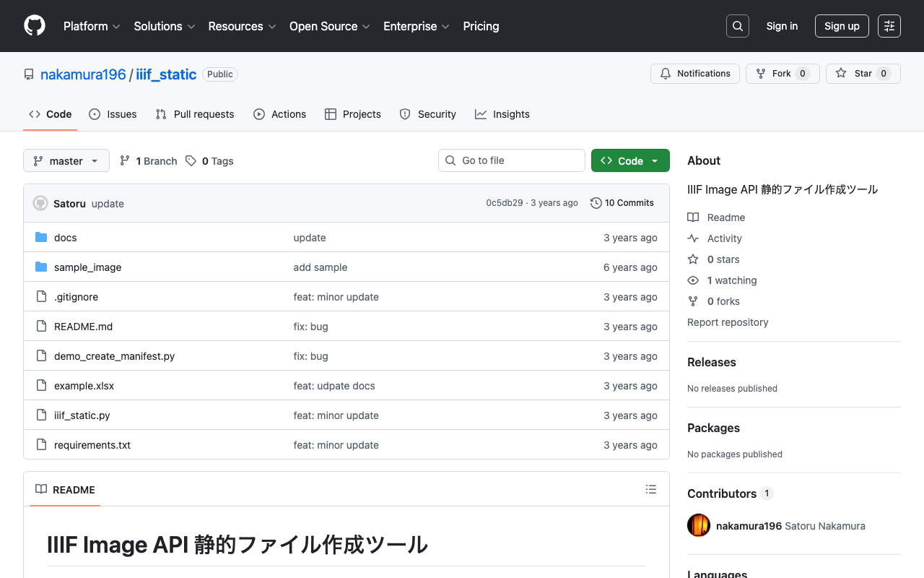Image resolution: width=924 pixels, height=578 pixels.
Task: Click the Sign up button
Action: [842, 25]
